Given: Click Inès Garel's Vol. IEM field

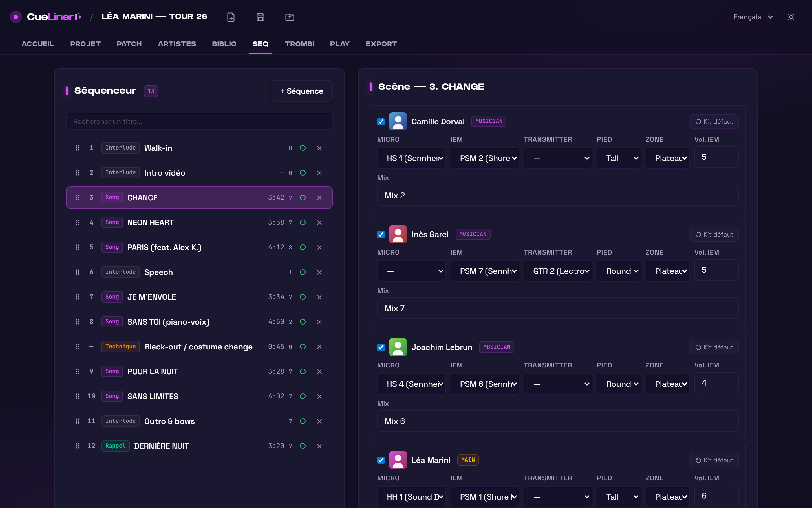Looking at the screenshot, I should click(x=716, y=270).
